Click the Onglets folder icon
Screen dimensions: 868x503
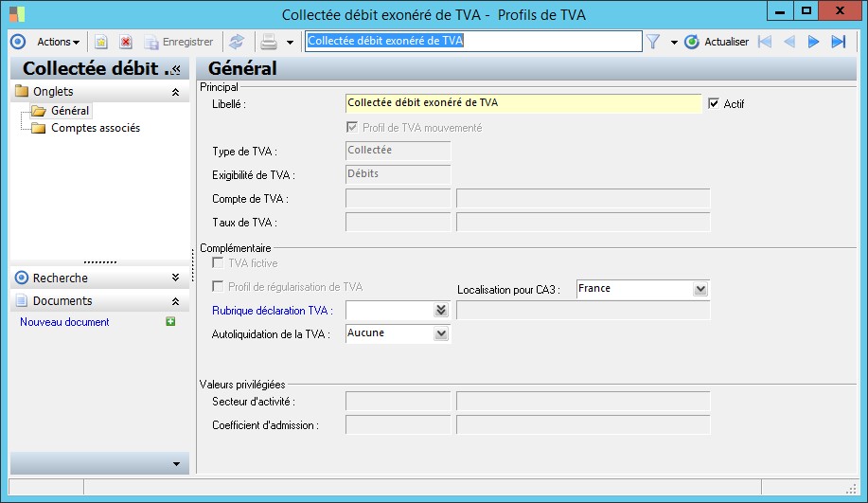click(22, 91)
